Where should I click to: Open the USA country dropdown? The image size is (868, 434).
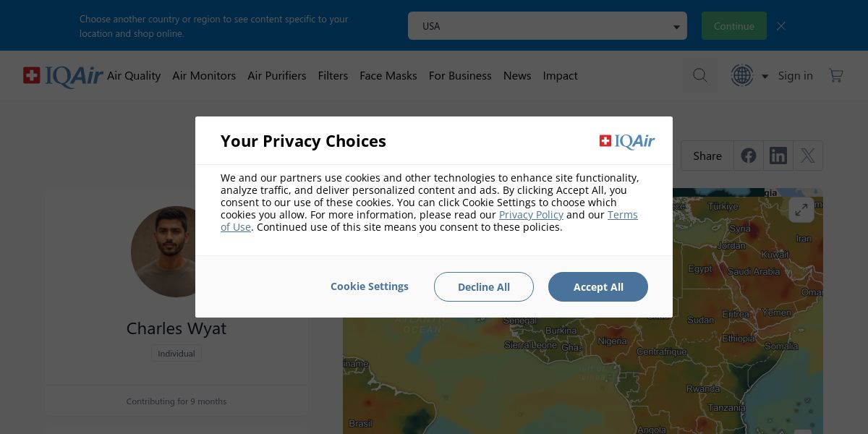click(x=548, y=26)
